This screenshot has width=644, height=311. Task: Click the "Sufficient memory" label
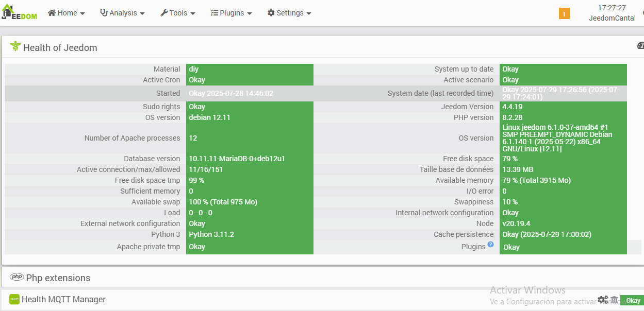[151, 191]
